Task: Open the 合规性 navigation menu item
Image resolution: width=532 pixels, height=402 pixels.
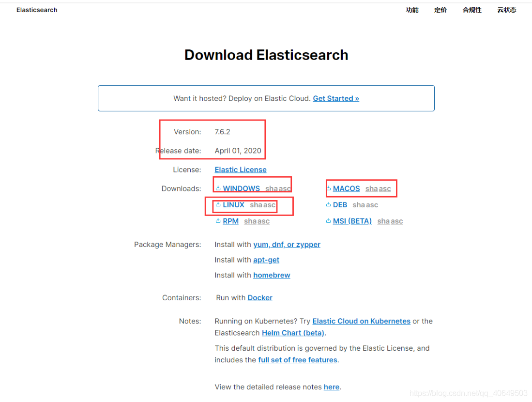Action: pos(472,10)
